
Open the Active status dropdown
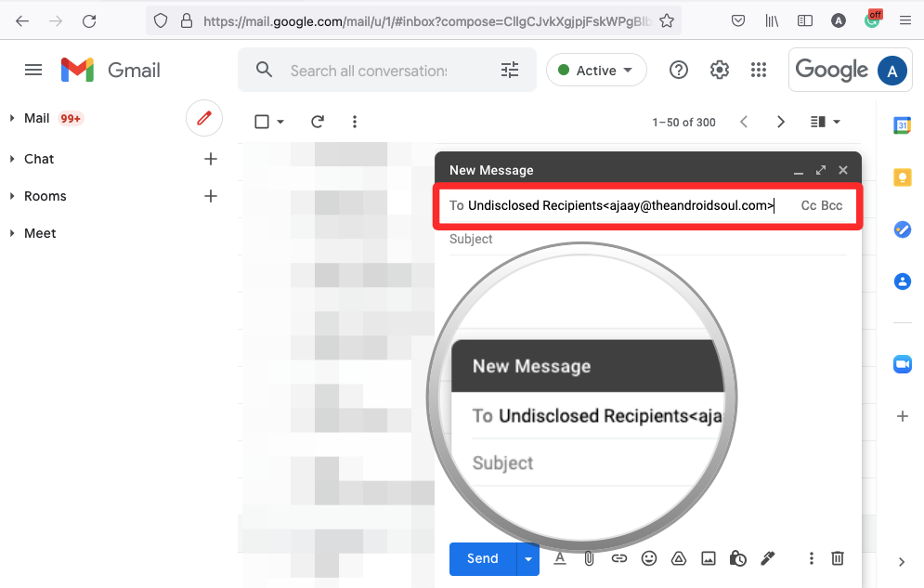click(596, 70)
